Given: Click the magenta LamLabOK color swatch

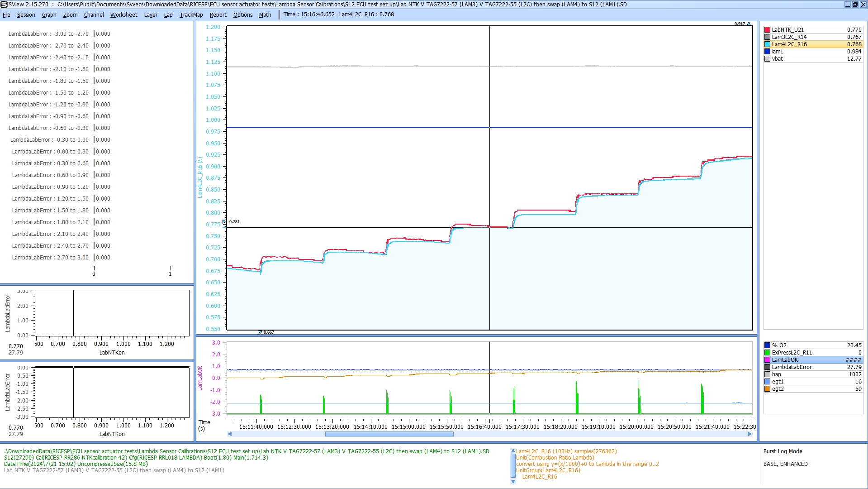Looking at the screenshot, I should [767, 360].
